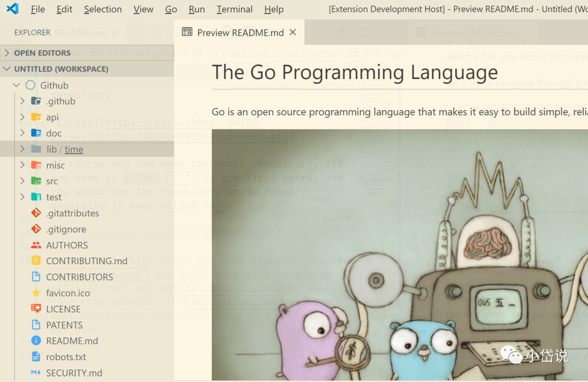
Task: Open the File menu
Action: coord(38,9)
